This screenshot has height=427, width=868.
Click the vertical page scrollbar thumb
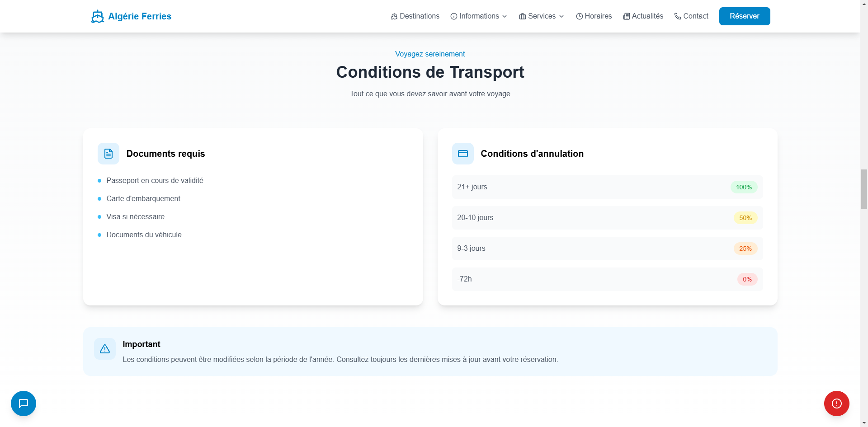click(864, 189)
